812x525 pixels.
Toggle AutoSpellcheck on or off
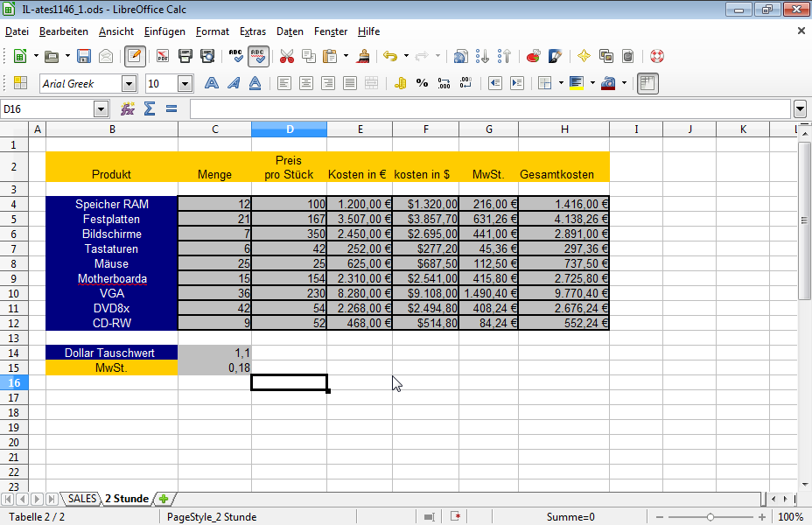point(258,56)
